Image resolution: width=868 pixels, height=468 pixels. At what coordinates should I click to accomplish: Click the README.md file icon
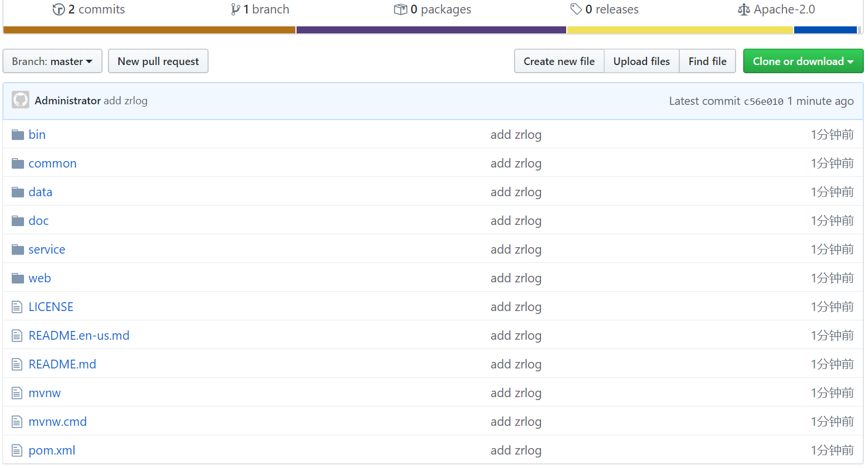(x=17, y=364)
